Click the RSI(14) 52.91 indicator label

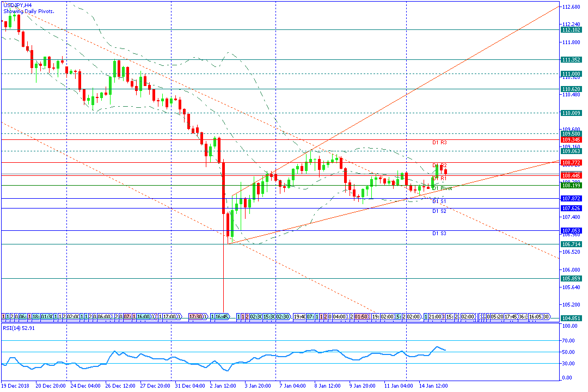[x=19, y=328]
